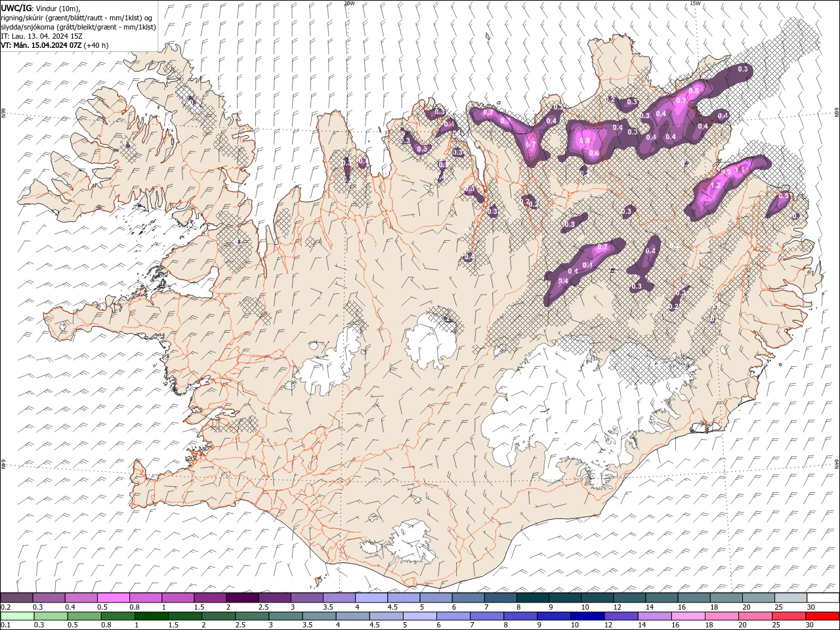
Task: Select the upper legend swatch between 3 and 3.5
Action: [307, 598]
